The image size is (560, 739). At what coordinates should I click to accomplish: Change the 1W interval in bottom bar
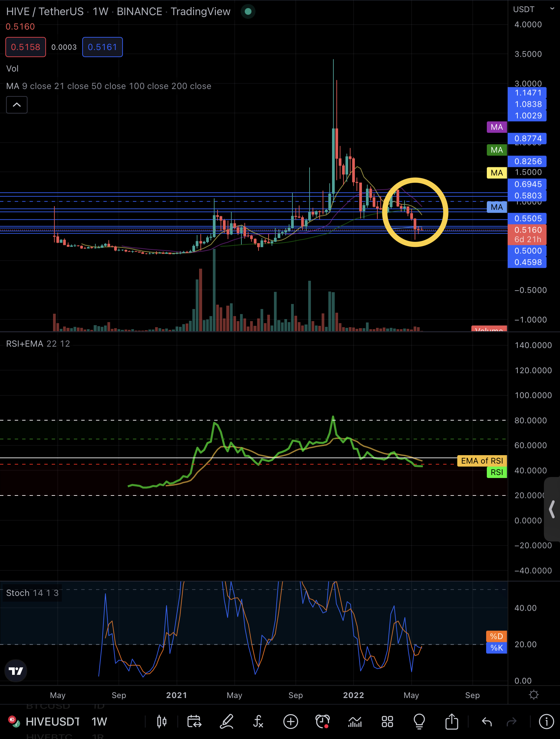99,722
